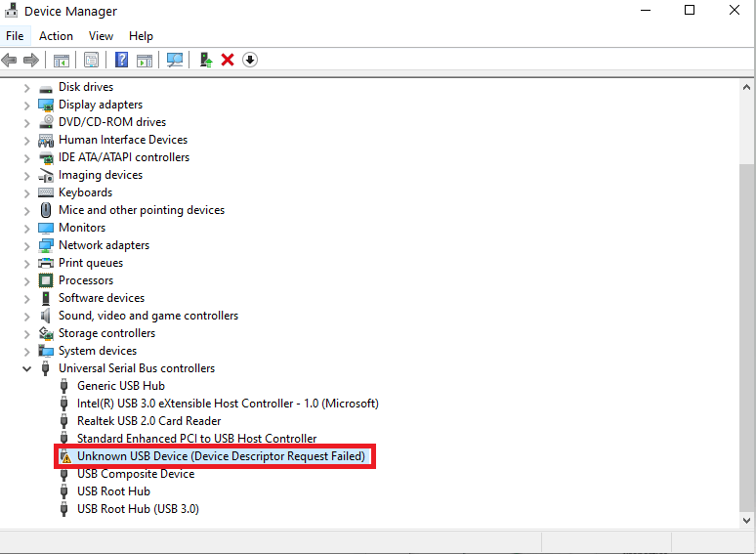Click Show/Hide Console Tree toolbar icon
The height and width of the screenshot is (554, 756).
62,60
